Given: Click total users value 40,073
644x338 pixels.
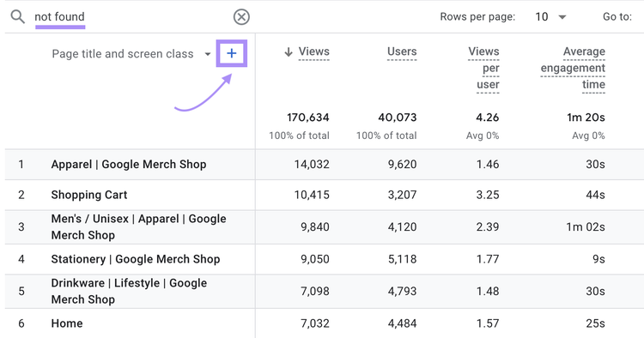Looking at the screenshot, I should (x=398, y=118).
